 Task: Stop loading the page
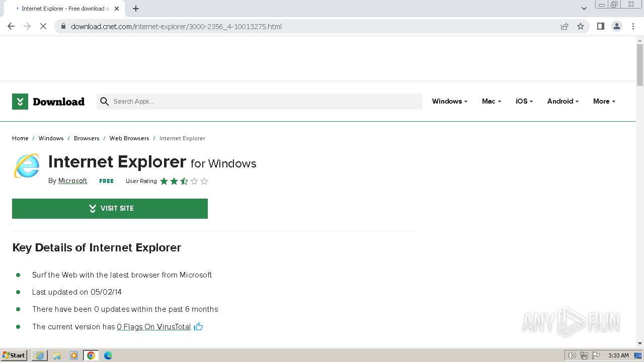tap(43, 26)
